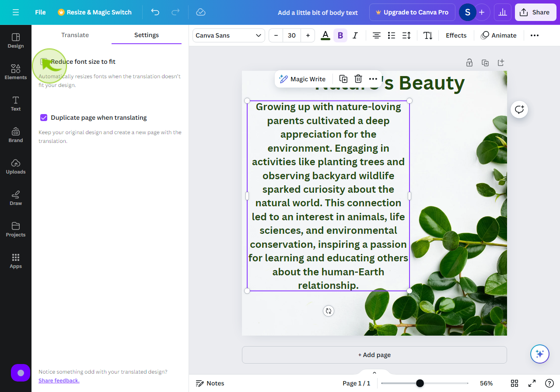Switch to vertical text direction
Image resolution: width=560 pixels, height=392 pixels.
(x=428, y=35)
